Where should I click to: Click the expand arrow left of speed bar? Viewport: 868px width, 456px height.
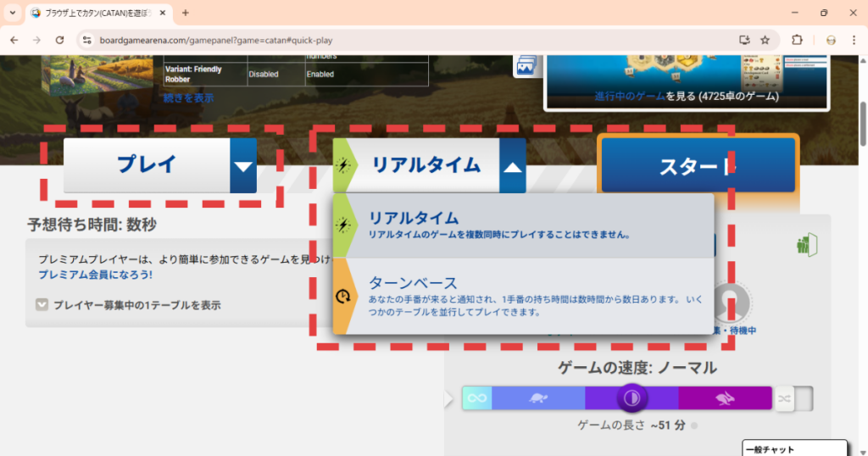tap(449, 398)
